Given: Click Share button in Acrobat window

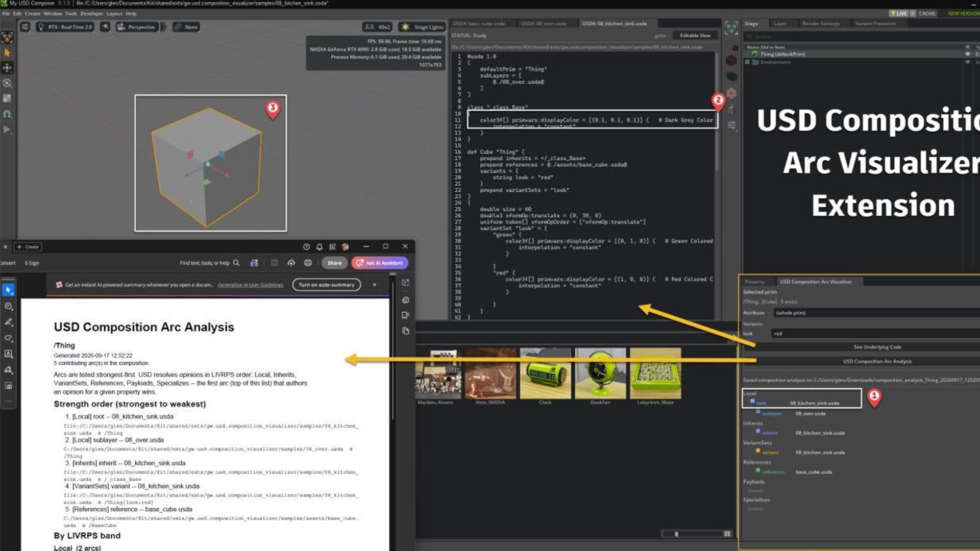Looking at the screenshot, I should click(x=334, y=263).
